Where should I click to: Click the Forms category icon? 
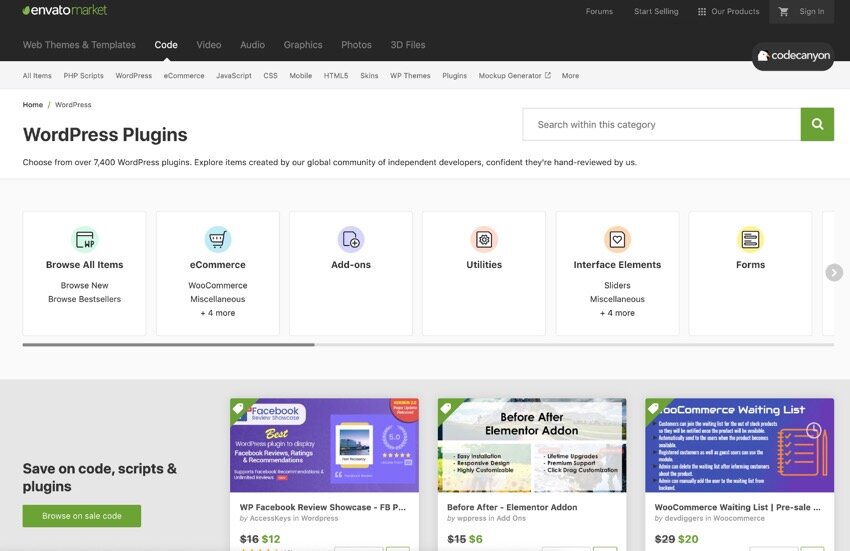click(750, 239)
